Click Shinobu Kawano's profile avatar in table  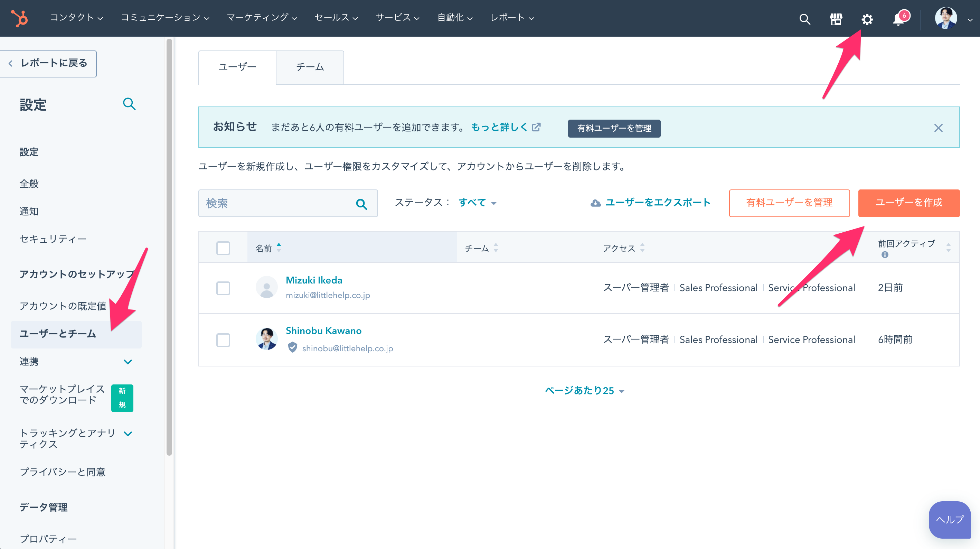pos(266,339)
